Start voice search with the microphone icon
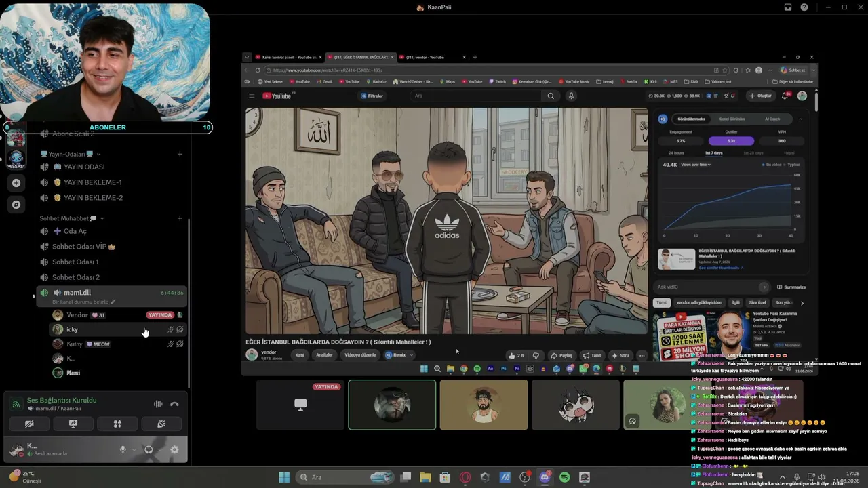The image size is (868, 488). click(x=571, y=96)
